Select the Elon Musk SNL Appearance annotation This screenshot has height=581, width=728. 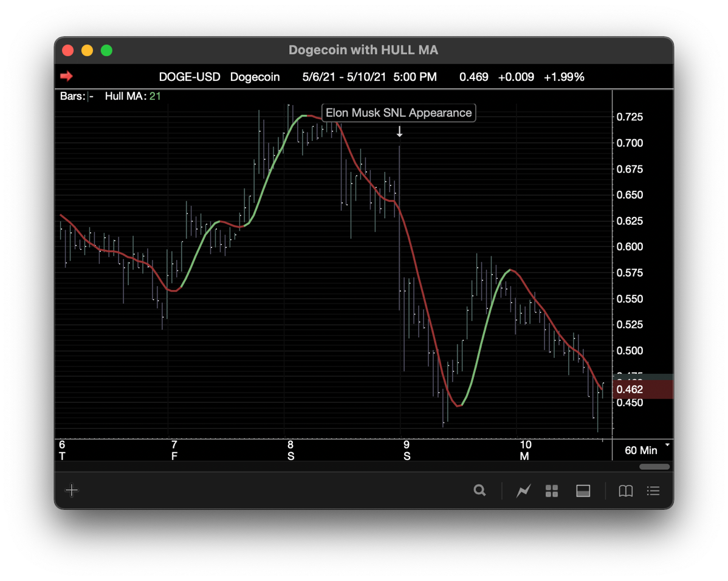click(x=399, y=112)
